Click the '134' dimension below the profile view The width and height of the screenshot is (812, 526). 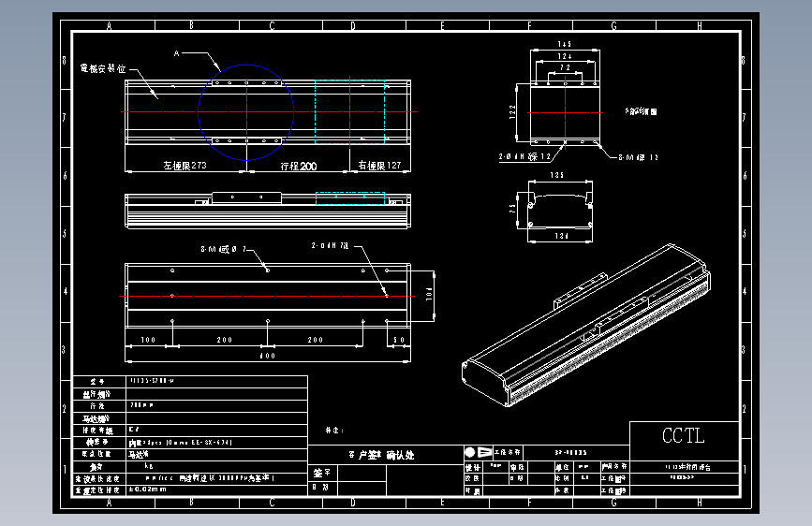tap(561, 236)
